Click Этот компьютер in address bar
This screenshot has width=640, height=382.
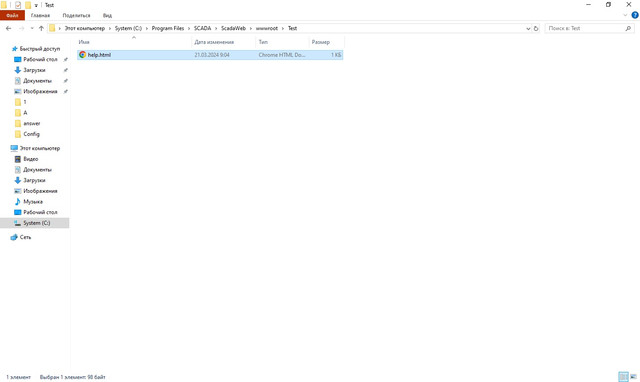[84, 29]
